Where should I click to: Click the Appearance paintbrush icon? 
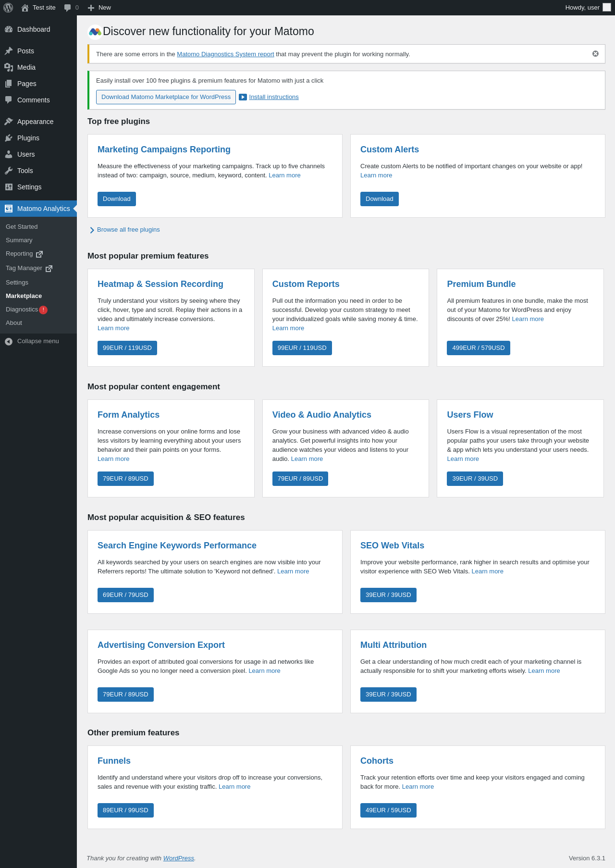[9, 122]
